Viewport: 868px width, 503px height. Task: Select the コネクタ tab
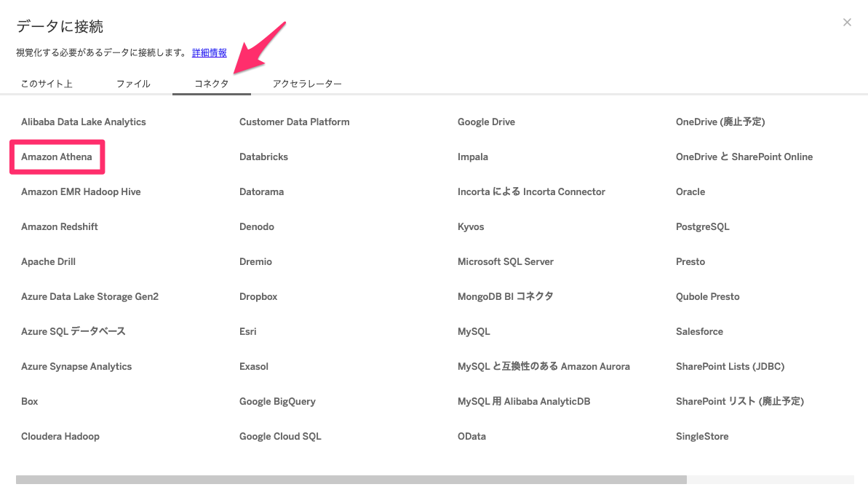[x=211, y=84]
